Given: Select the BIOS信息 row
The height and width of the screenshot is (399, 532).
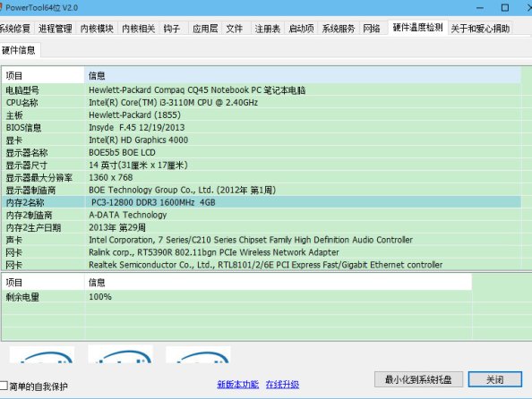Looking at the screenshot, I should pyautogui.click(x=262, y=127).
